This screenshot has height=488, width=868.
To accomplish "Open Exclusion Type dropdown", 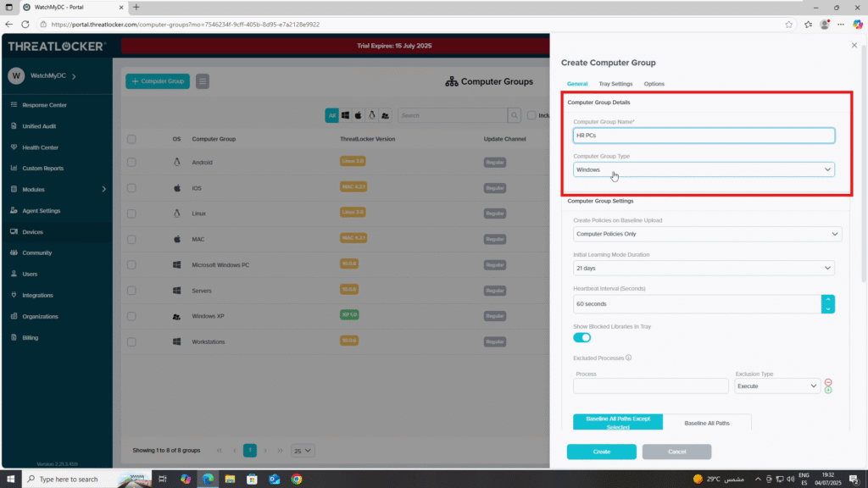I will tap(776, 386).
